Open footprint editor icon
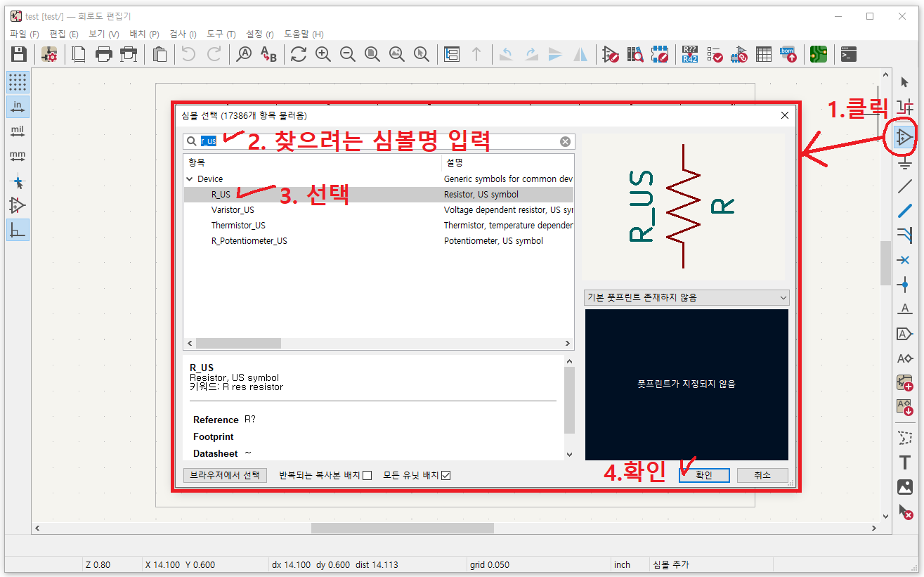The width and height of the screenshot is (924, 577). (x=660, y=54)
